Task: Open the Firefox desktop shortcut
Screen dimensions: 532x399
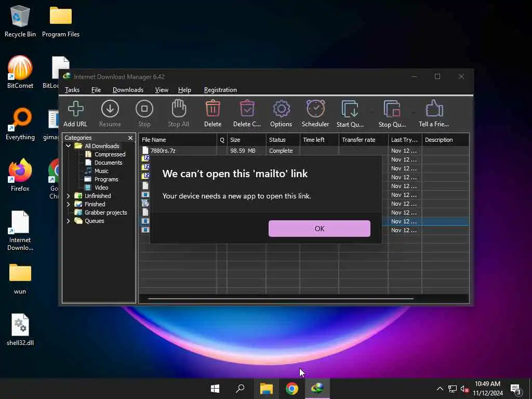Action: [x=20, y=175]
